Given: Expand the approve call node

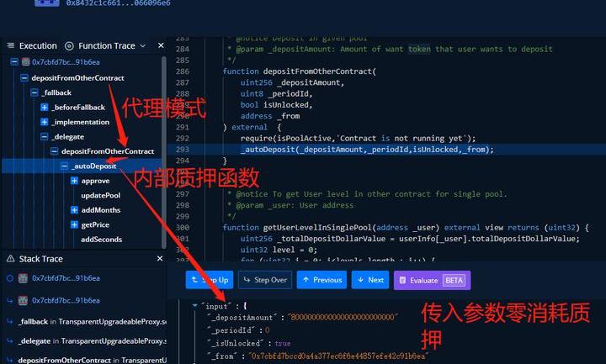Looking at the screenshot, I should pos(74,181).
